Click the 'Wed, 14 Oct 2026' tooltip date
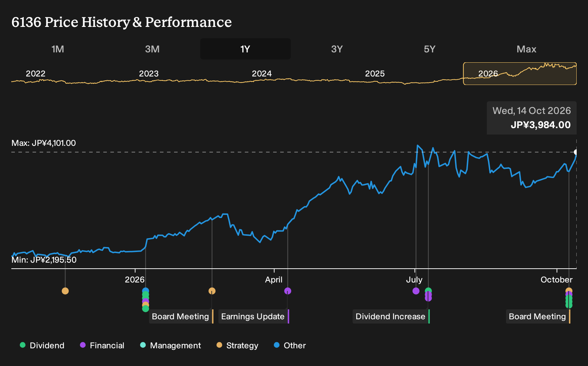 [532, 111]
